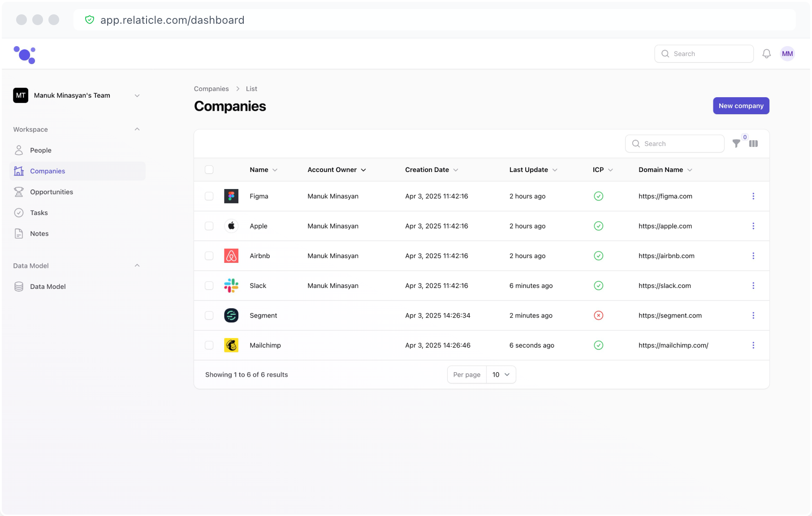
Task: Tick the checkbox for the Slack row
Action: click(209, 286)
